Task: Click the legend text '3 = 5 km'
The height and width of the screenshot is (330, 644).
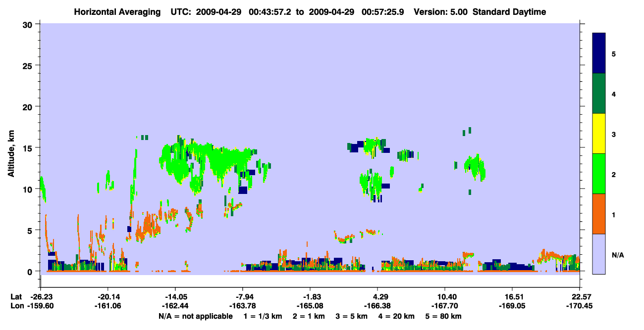Action: [x=352, y=316]
